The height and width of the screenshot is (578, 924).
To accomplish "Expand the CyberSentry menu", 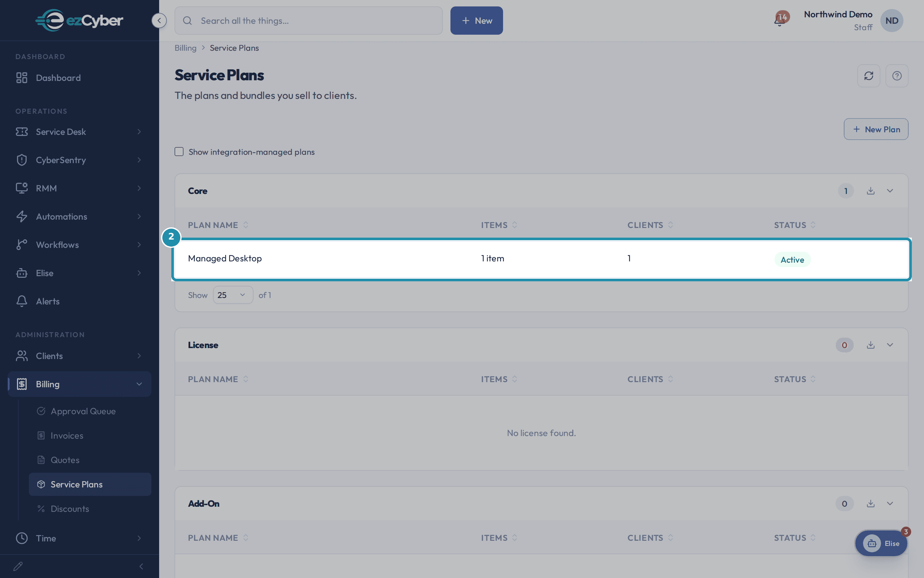I will [80, 160].
